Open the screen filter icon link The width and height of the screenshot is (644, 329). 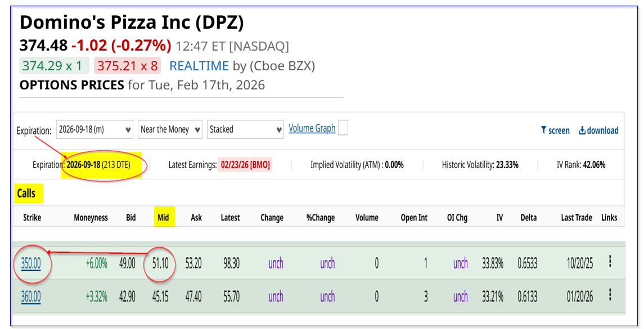[555, 130]
